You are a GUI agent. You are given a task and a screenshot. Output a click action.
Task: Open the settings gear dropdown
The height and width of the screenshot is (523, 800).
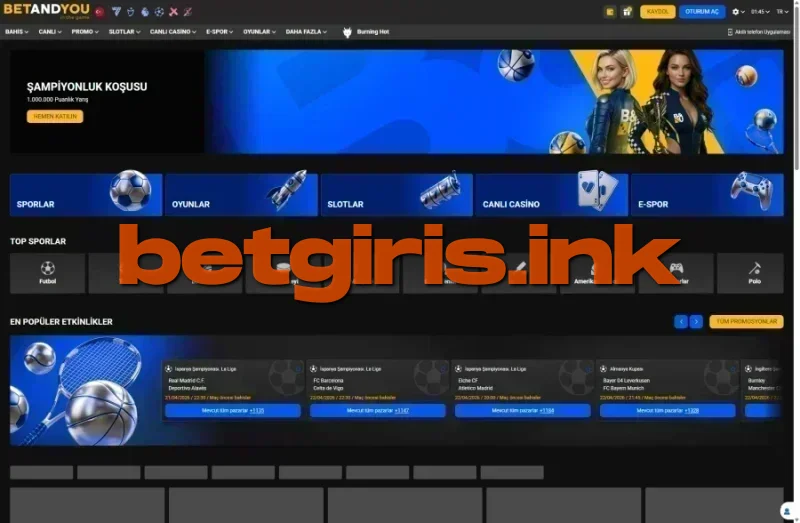coord(738,12)
